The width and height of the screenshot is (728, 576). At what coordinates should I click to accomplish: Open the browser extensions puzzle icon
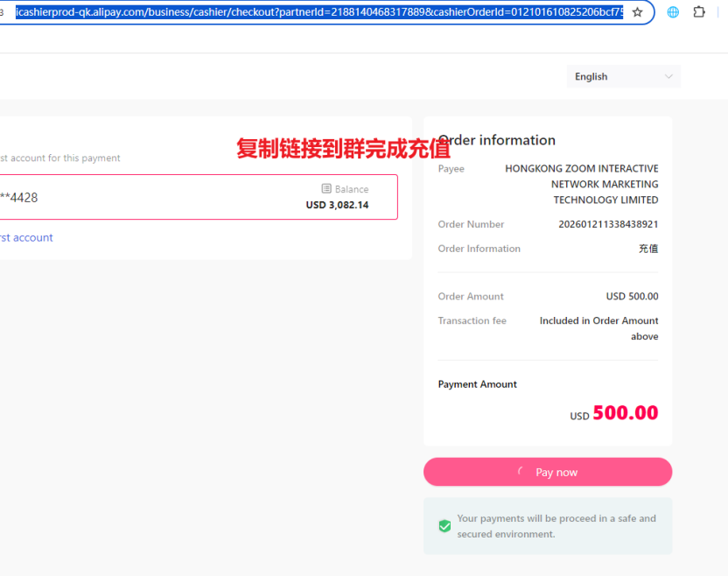[699, 12]
